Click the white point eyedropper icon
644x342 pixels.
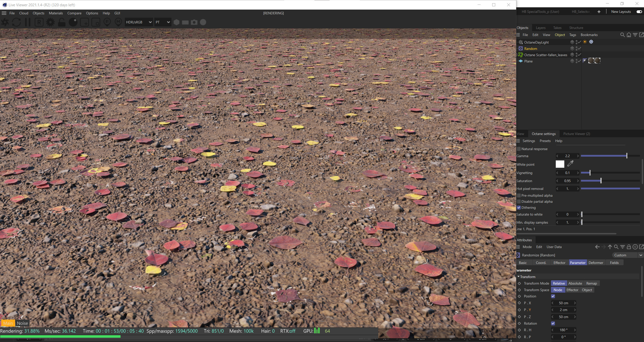pos(570,164)
